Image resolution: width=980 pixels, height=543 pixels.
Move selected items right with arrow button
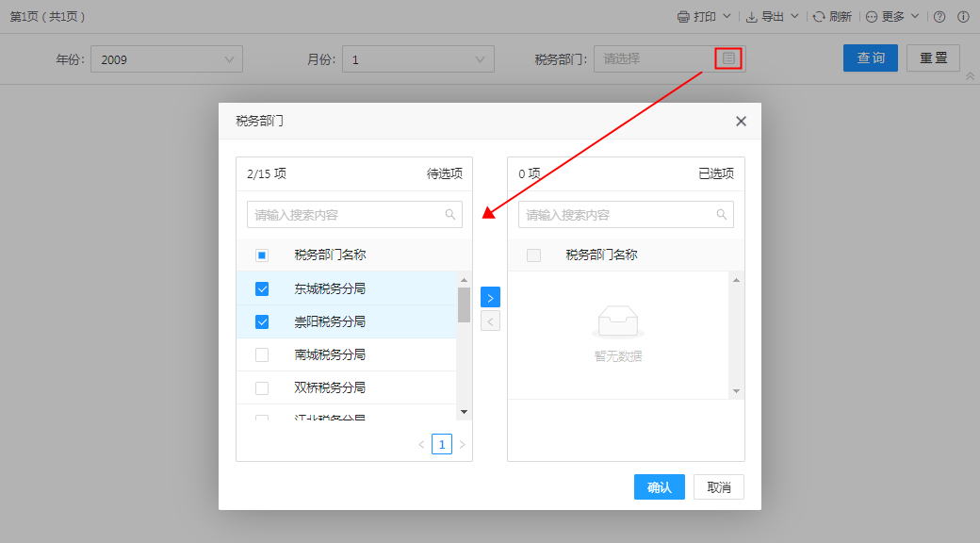(490, 297)
